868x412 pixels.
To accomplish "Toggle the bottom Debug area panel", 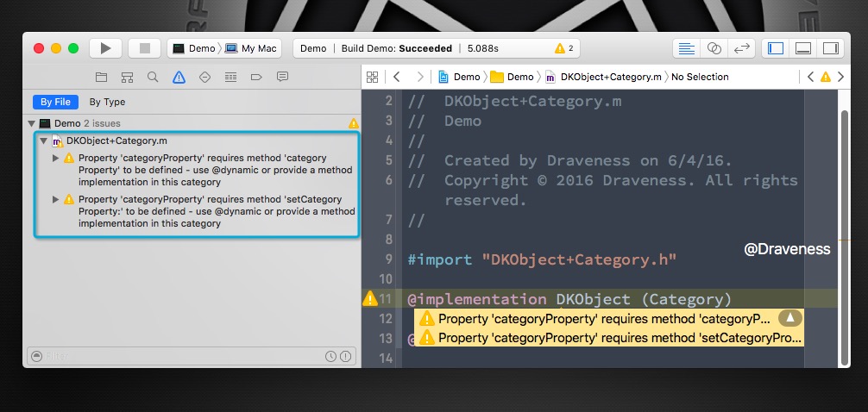I will [x=802, y=48].
